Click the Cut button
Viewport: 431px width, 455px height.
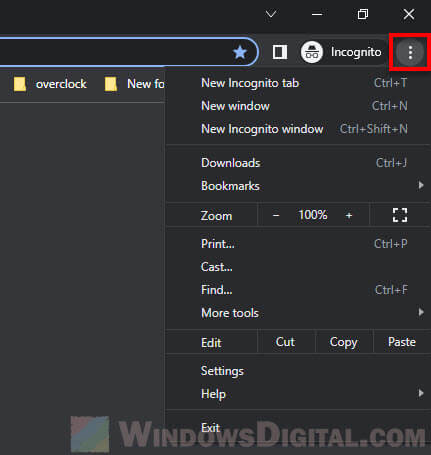(285, 342)
